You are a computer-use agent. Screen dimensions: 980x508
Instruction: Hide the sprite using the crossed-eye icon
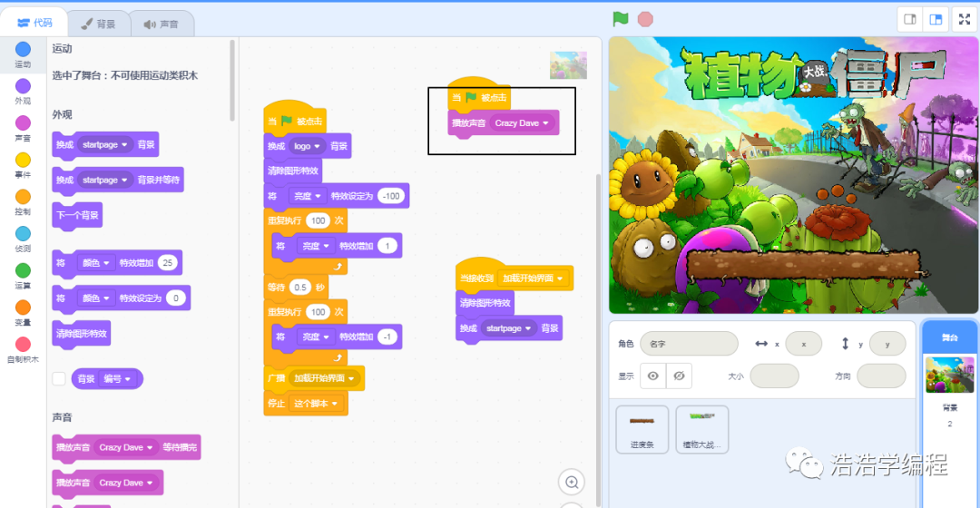679,376
